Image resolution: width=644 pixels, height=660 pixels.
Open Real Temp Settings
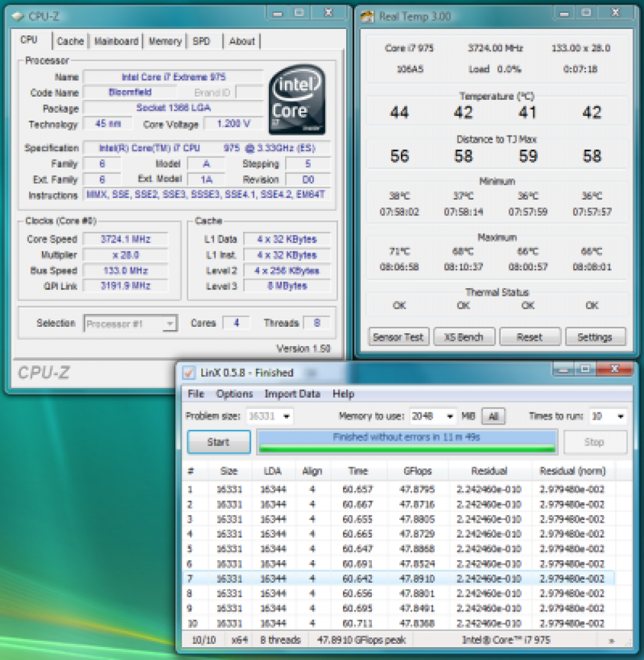[595, 337]
